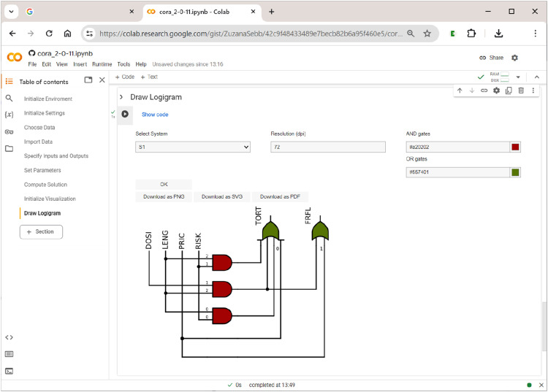Run the Draw Logigram cell
Screen dimensions: 548x392
tap(125, 114)
